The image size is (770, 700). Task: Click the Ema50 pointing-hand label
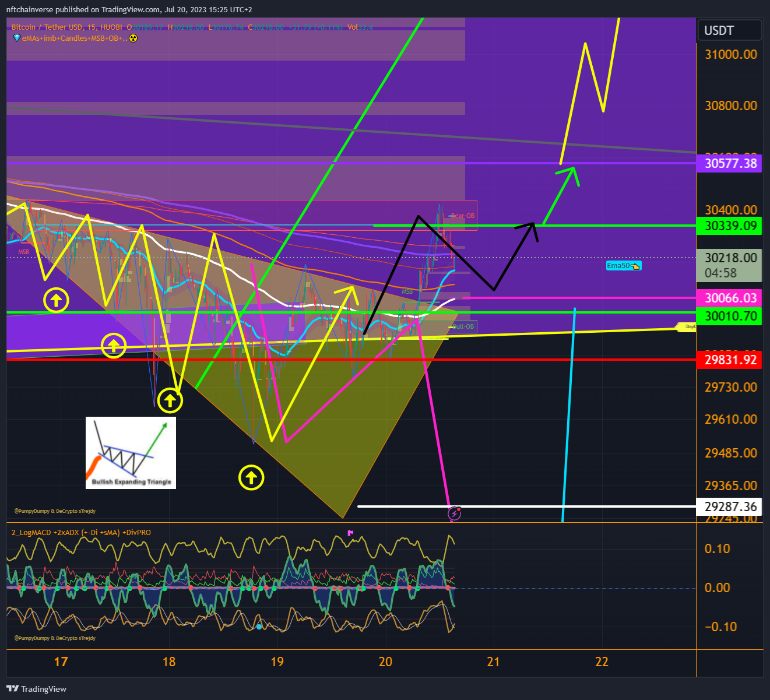coord(624,266)
